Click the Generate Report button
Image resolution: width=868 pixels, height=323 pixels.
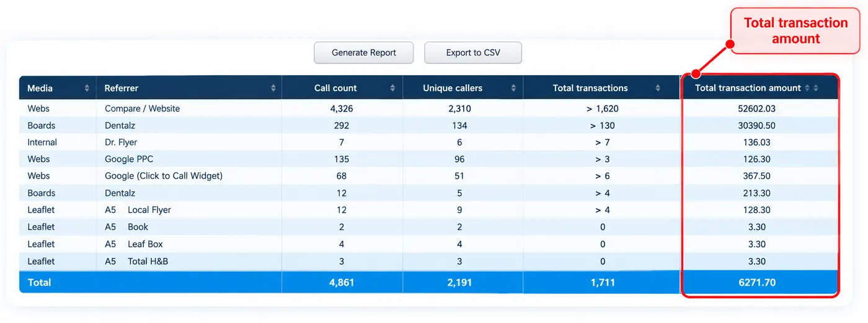tap(363, 53)
